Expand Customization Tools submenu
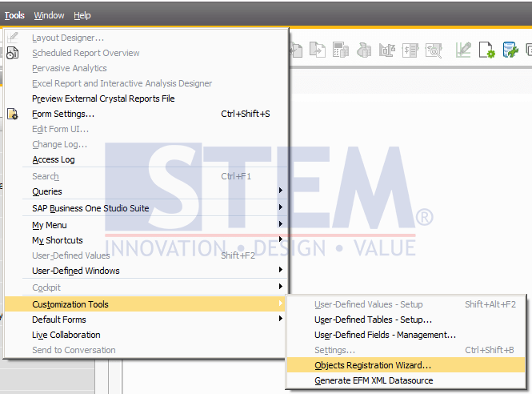The image size is (532, 394). point(146,304)
